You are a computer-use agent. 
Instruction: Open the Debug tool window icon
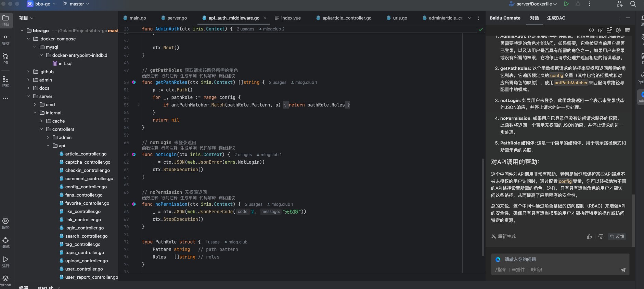point(6,242)
